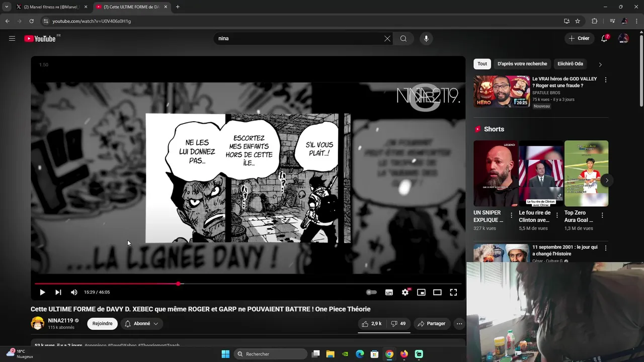The width and height of the screenshot is (644, 362).
Task: Open options for the Clinton short
Action: pyautogui.click(x=556, y=215)
